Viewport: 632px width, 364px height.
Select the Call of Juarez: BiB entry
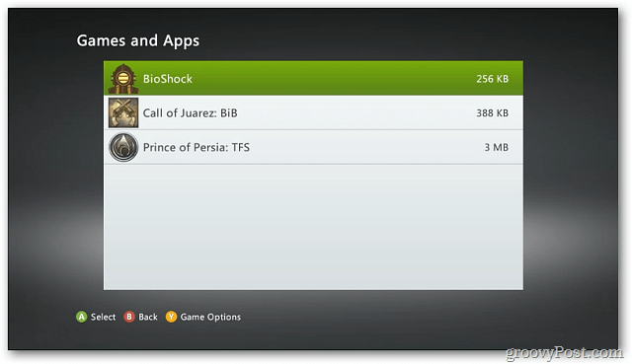[313, 112]
